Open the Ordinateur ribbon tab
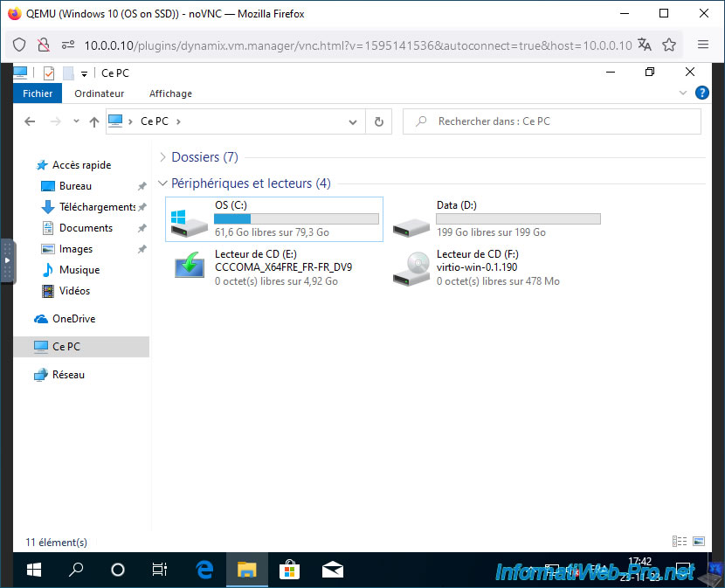Screen dimensions: 725x588 pyautogui.click(x=99, y=93)
